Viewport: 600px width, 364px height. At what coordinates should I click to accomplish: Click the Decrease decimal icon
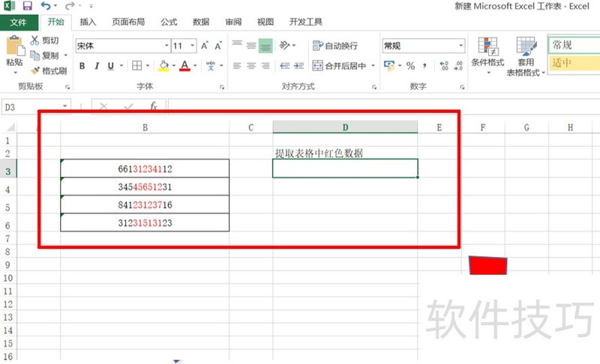(458, 66)
